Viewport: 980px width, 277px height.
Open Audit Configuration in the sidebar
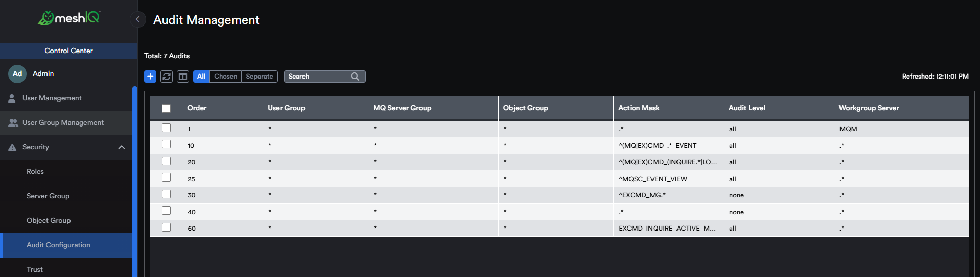click(x=66, y=245)
